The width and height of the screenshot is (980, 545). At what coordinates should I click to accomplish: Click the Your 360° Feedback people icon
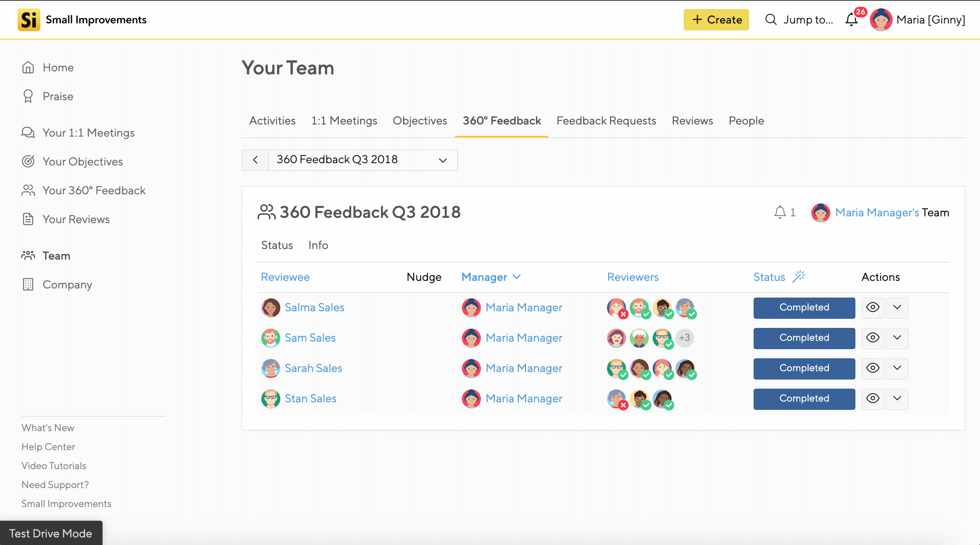click(x=28, y=191)
